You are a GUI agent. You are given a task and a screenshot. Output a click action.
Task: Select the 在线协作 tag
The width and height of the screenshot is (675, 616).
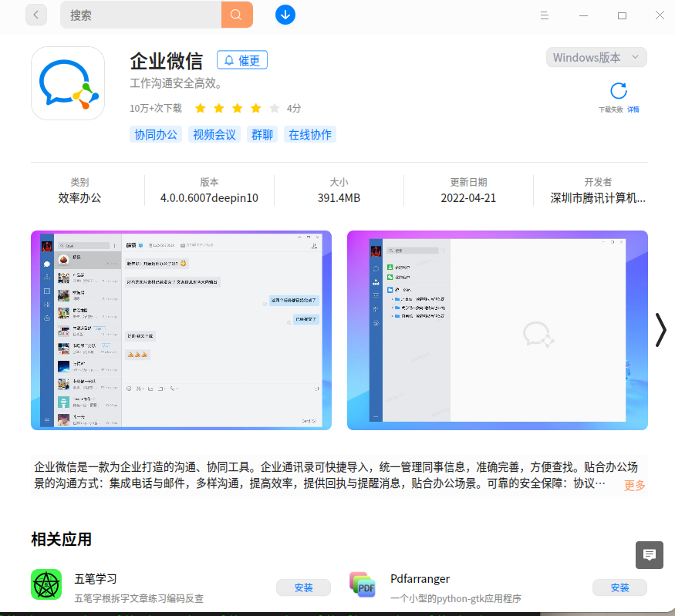point(310,135)
